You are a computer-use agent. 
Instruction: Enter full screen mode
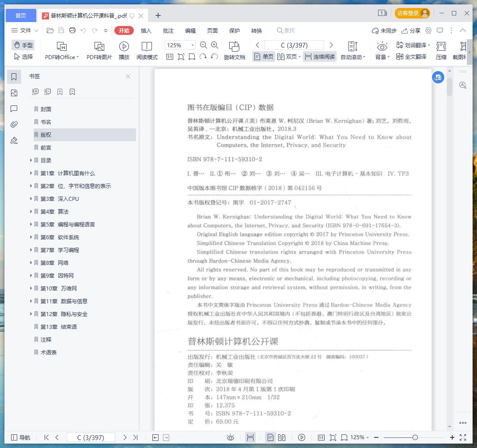click(x=463, y=437)
